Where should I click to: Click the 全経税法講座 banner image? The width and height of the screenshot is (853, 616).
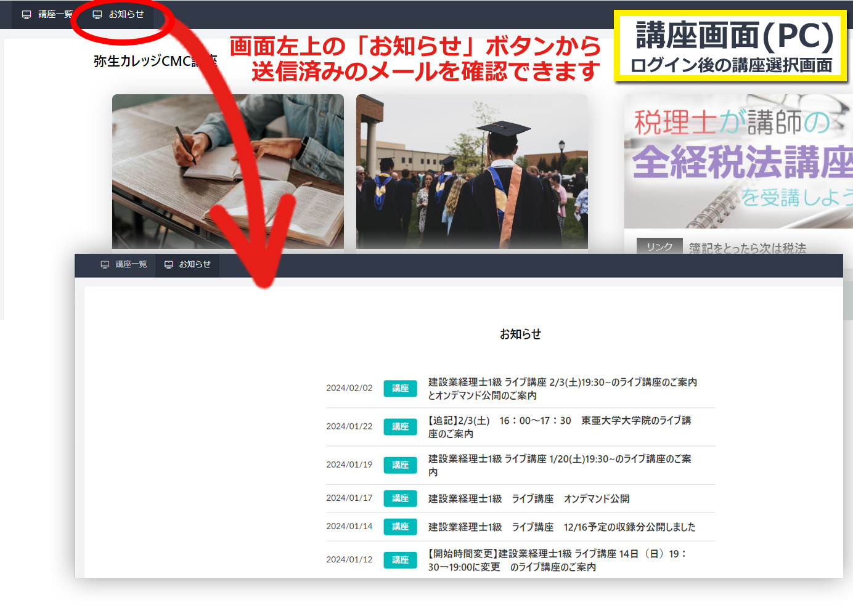pyautogui.click(x=738, y=161)
